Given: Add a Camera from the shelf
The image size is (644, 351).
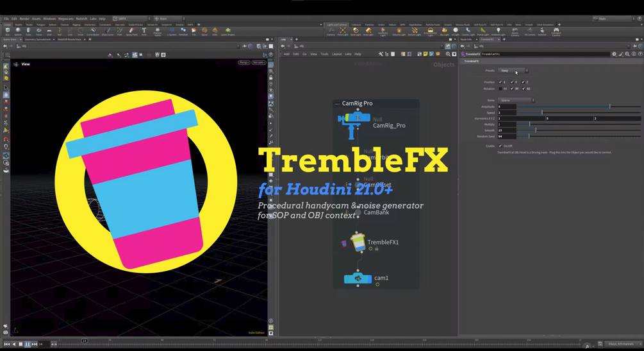Looking at the screenshot, I should (331, 31).
